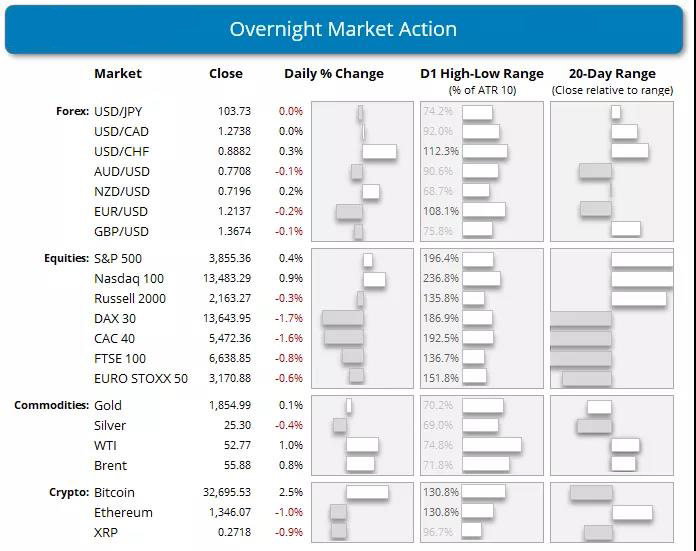Select the Daily % Change column header
Screen dimensions: 696x551
click(x=334, y=73)
